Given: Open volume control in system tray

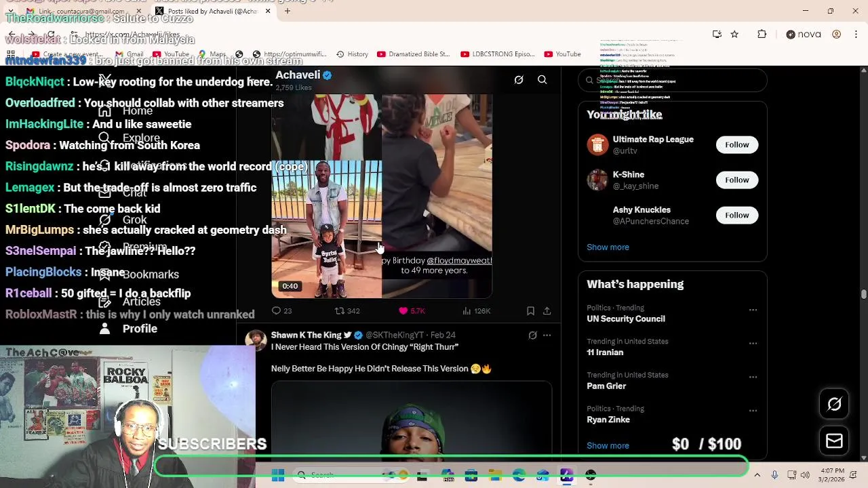Looking at the screenshot, I should (805, 476).
